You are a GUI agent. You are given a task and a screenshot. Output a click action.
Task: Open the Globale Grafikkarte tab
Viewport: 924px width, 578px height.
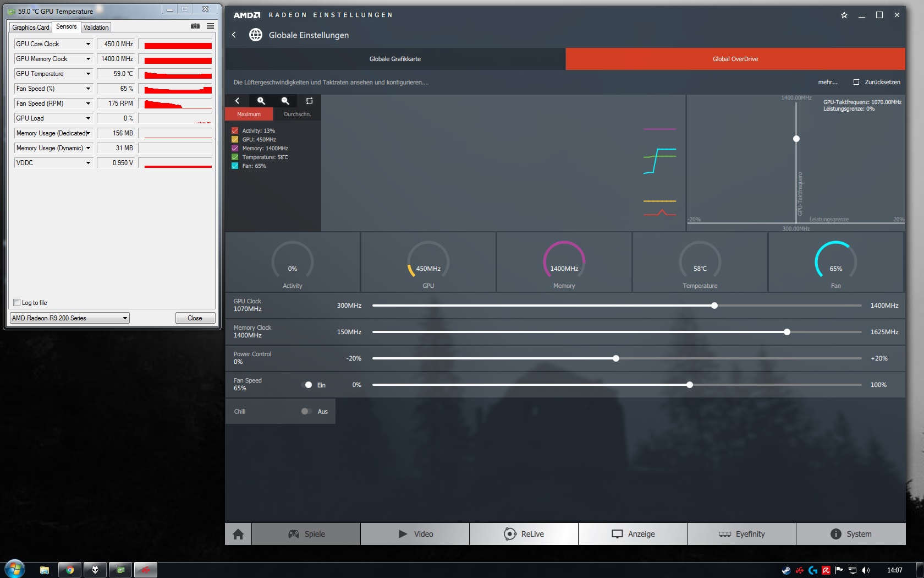[x=395, y=59]
